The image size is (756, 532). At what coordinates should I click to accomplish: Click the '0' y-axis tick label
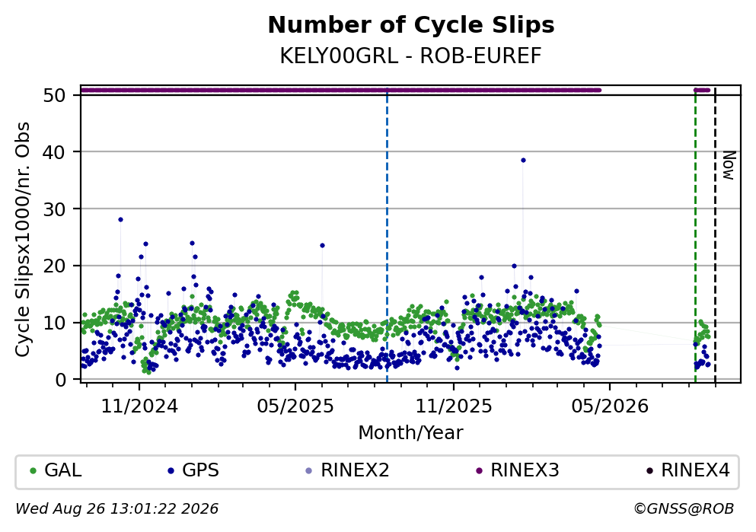click(x=60, y=380)
